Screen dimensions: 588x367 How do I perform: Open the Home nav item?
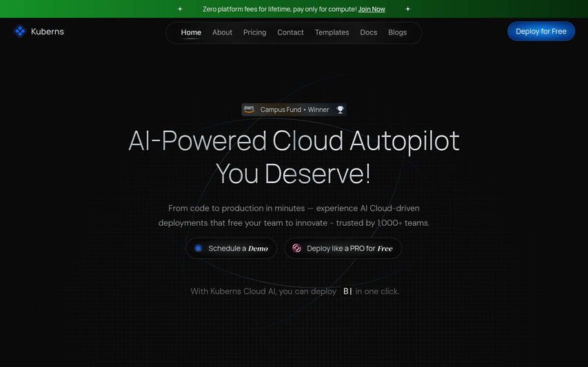tap(191, 32)
